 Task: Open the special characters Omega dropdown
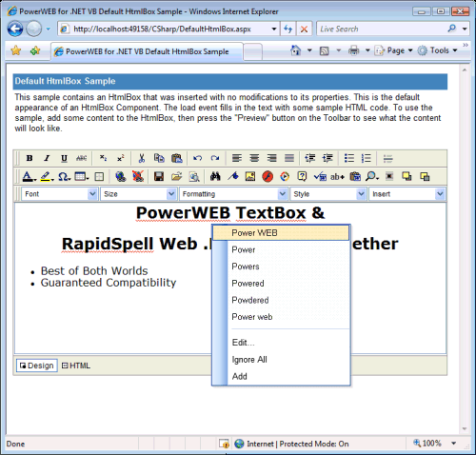coord(65,176)
